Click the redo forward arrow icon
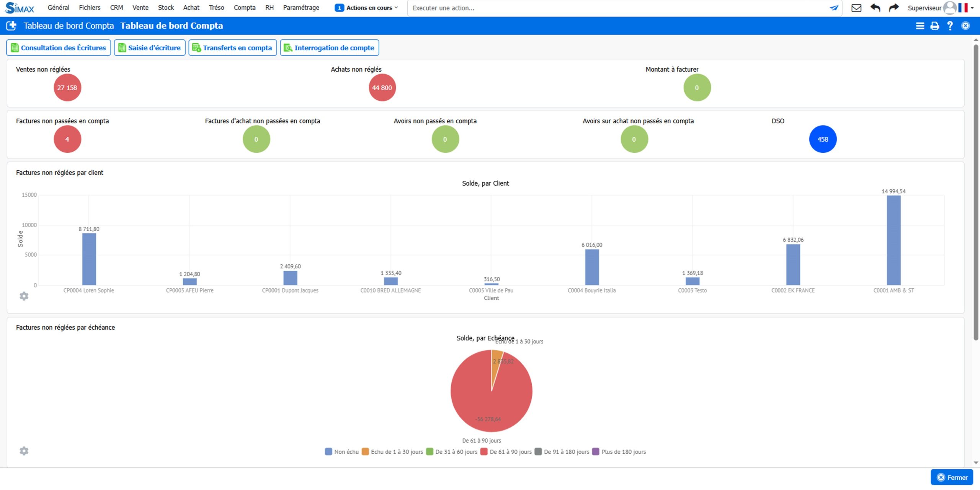Image resolution: width=980 pixels, height=490 pixels. click(x=893, y=8)
